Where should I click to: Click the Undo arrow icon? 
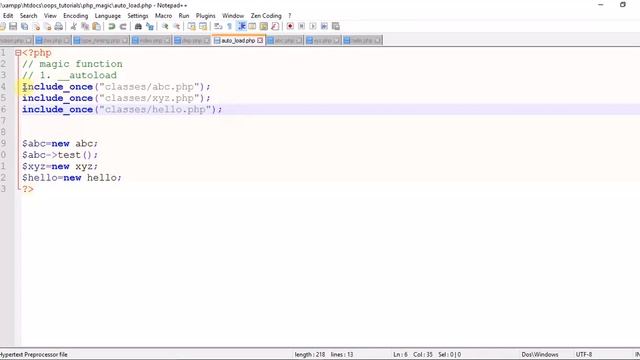[x=111, y=27]
